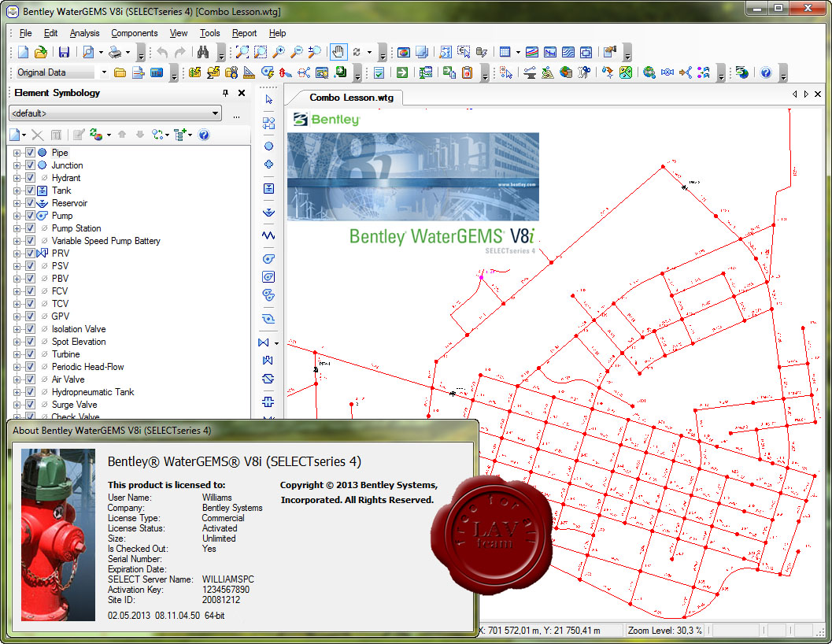Save the model with the floppy disk icon
This screenshot has width=832, height=644.
click(65, 52)
